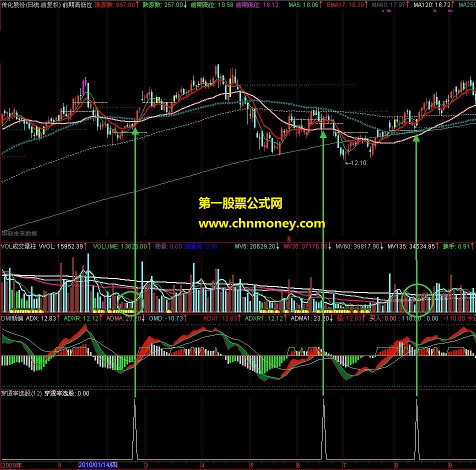
Task: Click the 跌家数: 257.00 readout
Action: click(x=162, y=5)
